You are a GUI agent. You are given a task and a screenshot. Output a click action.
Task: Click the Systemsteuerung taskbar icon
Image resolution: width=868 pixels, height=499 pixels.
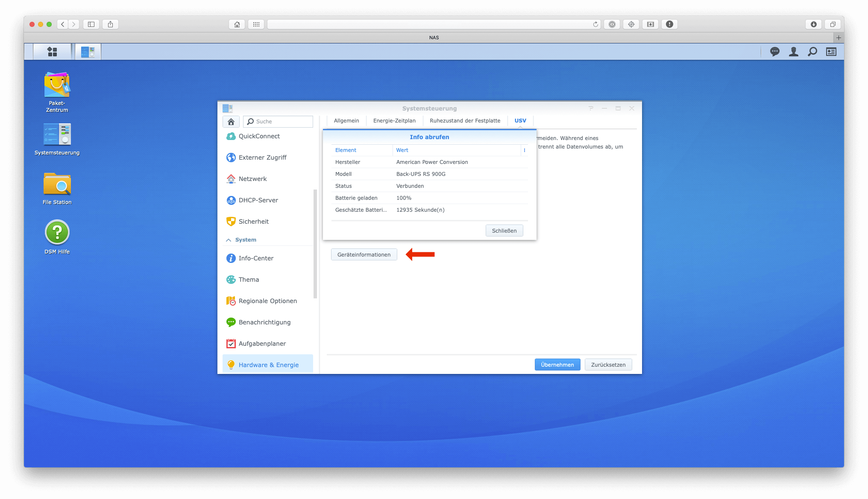(88, 52)
